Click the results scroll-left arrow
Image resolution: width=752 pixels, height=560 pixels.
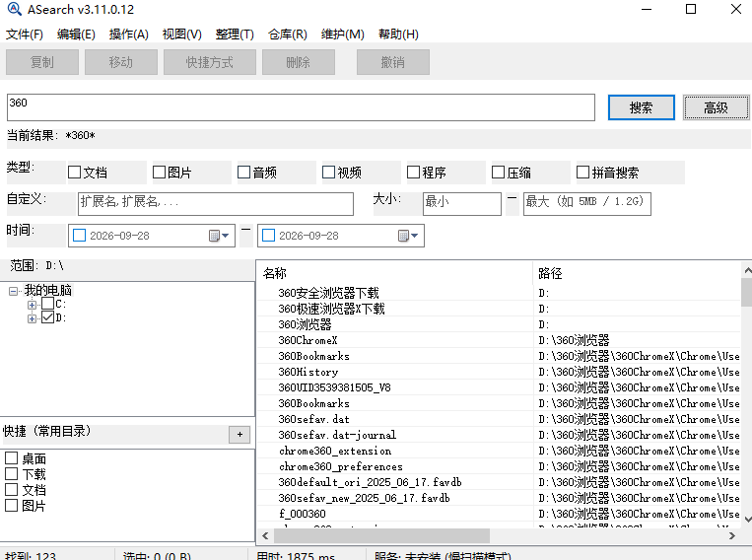tap(265, 535)
